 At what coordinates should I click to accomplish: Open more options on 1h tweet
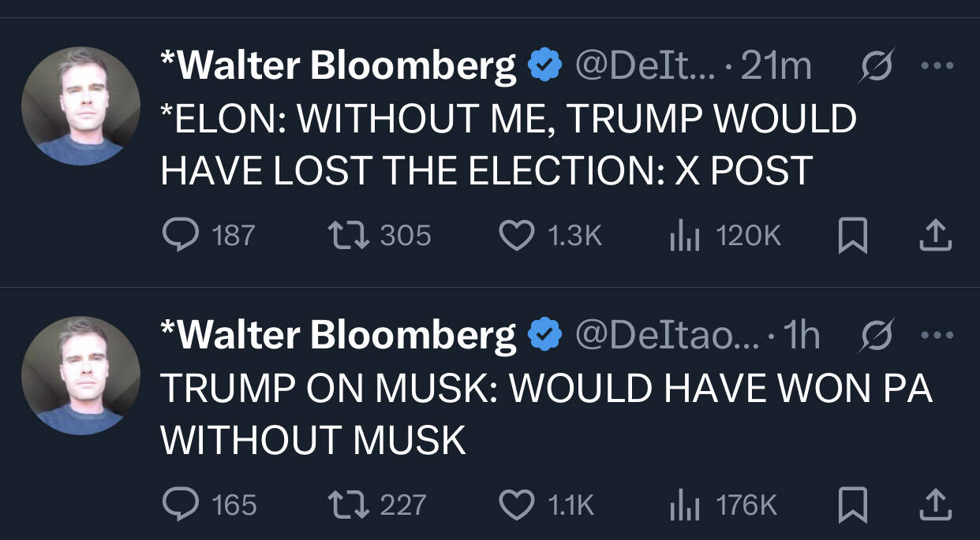tap(937, 335)
